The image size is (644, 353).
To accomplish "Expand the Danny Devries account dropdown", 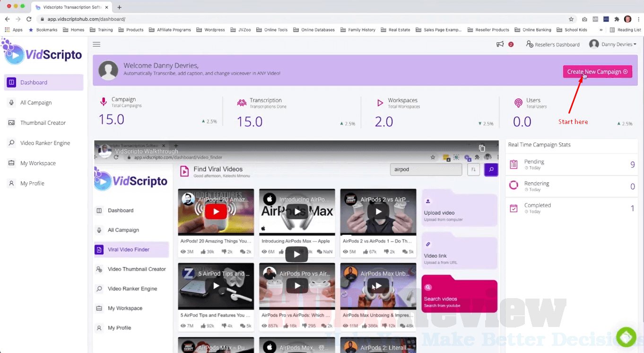I will point(619,44).
